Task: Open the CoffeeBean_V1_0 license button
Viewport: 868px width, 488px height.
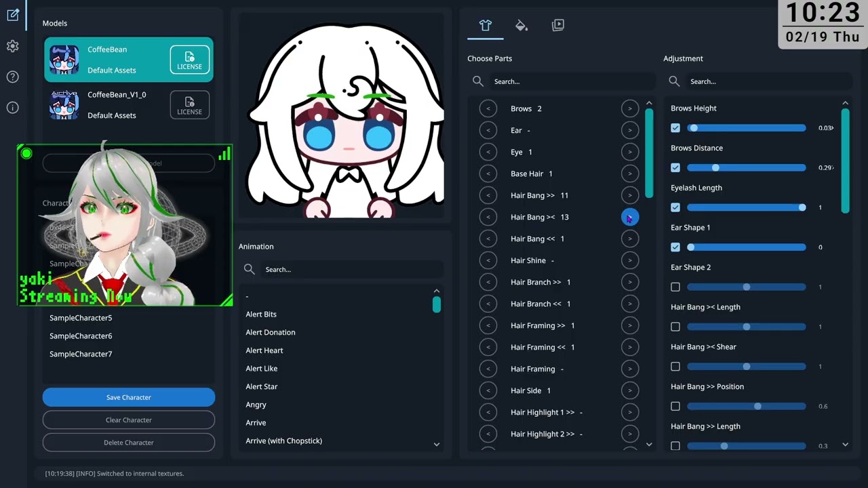Action: 189,105
